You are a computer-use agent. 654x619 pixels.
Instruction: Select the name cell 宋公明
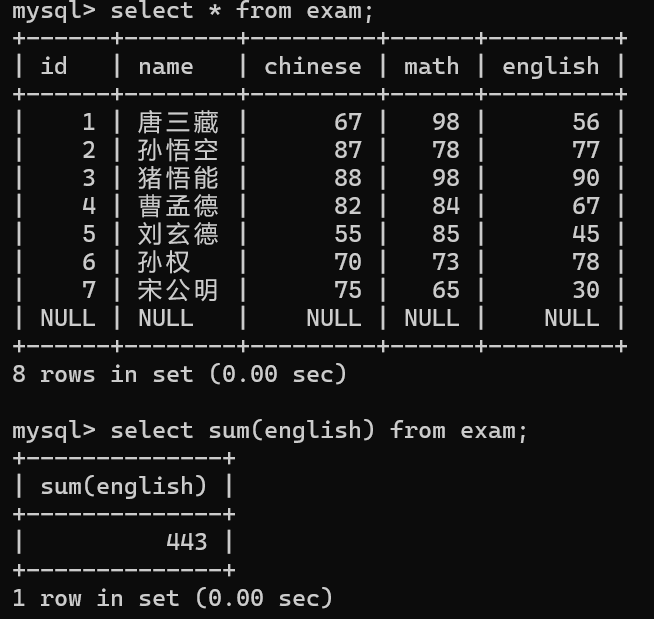coord(178,290)
